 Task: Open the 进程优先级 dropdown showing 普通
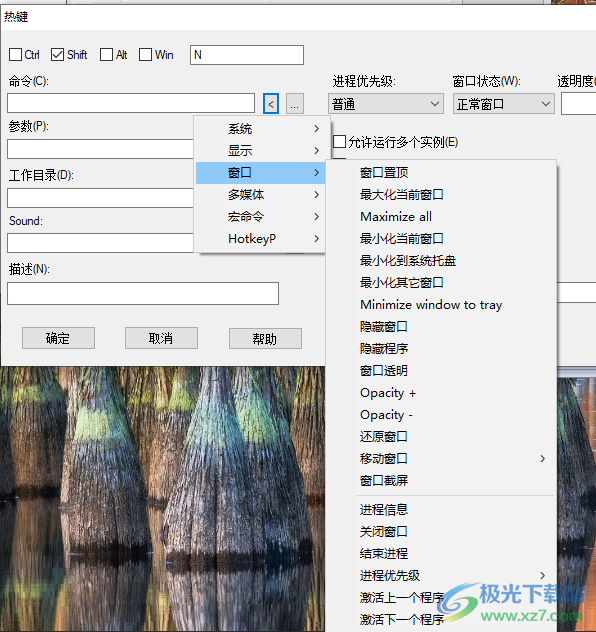tap(386, 104)
